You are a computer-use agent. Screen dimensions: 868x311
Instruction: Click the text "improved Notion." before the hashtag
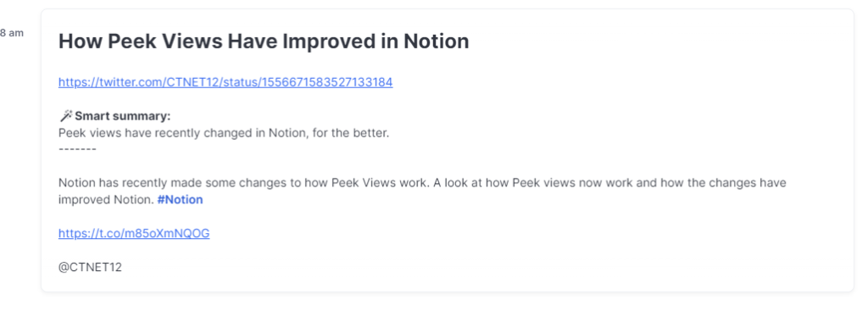[x=106, y=200]
